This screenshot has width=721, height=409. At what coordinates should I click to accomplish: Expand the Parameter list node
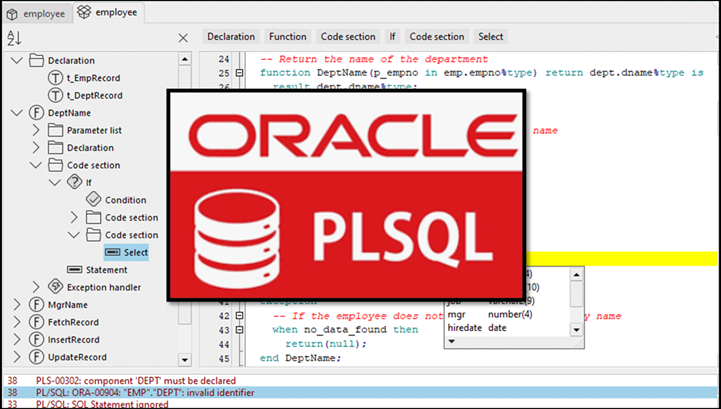(x=36, y=130)
